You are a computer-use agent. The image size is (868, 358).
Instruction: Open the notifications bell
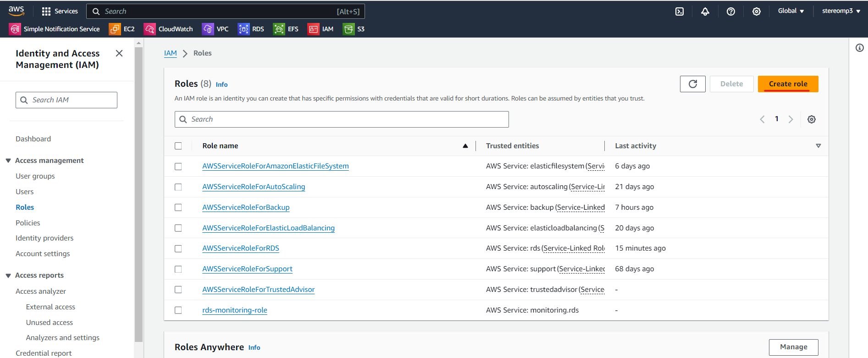coord(705,11)
